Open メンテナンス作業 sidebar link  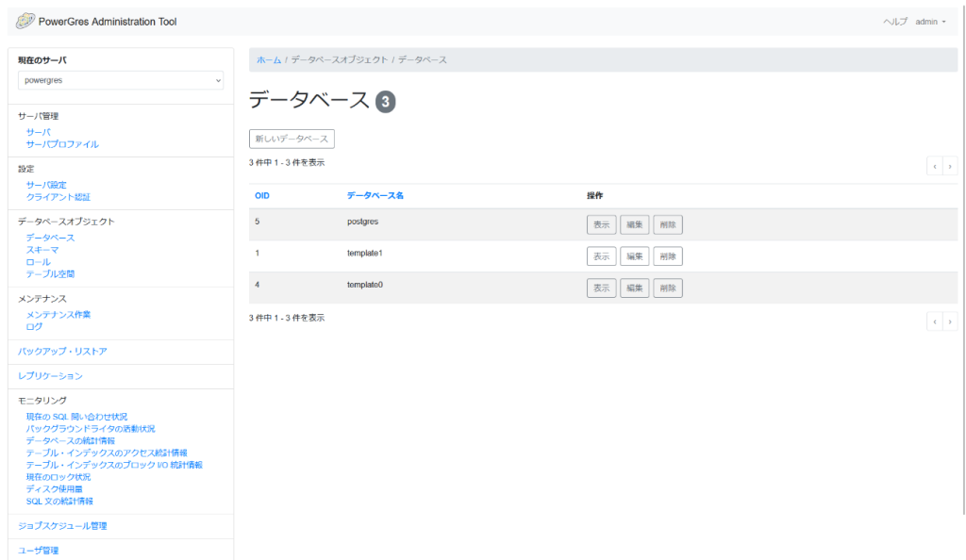(x=58, y=315)
